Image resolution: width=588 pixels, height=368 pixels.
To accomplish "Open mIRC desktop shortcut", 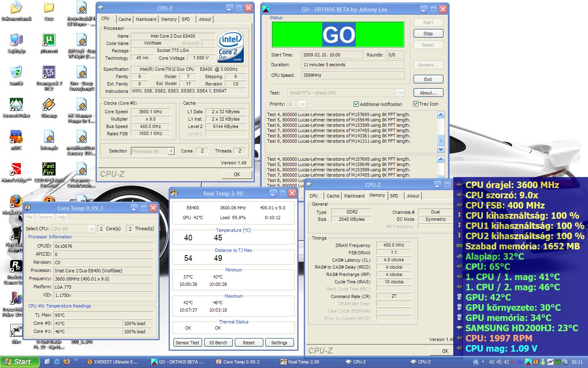I will [x=16, y=140].
